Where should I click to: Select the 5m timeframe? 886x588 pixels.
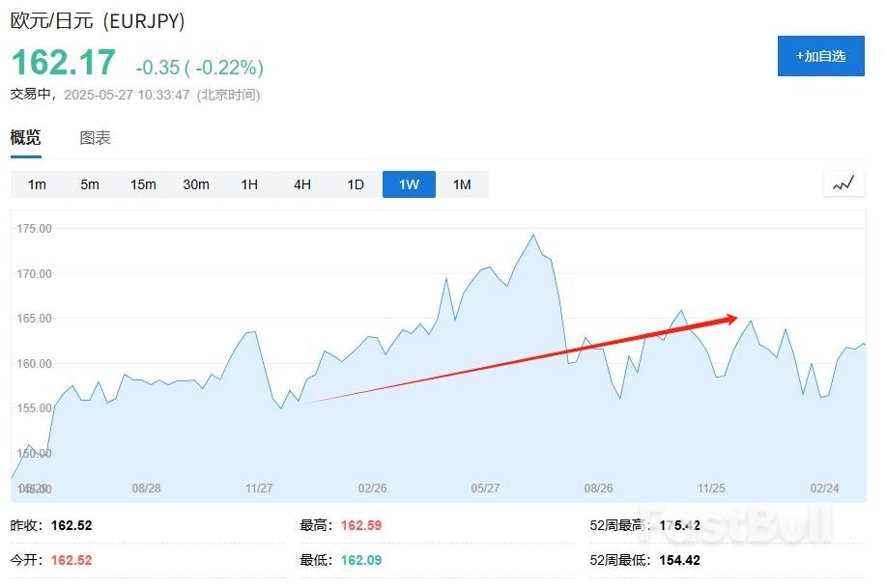click(x=89, y=183)
